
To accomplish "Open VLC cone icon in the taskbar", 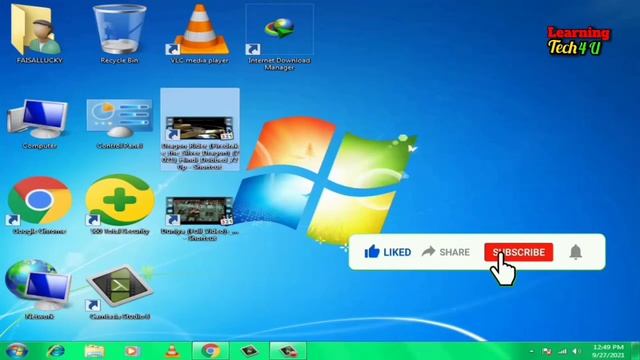I will point(172,351).
